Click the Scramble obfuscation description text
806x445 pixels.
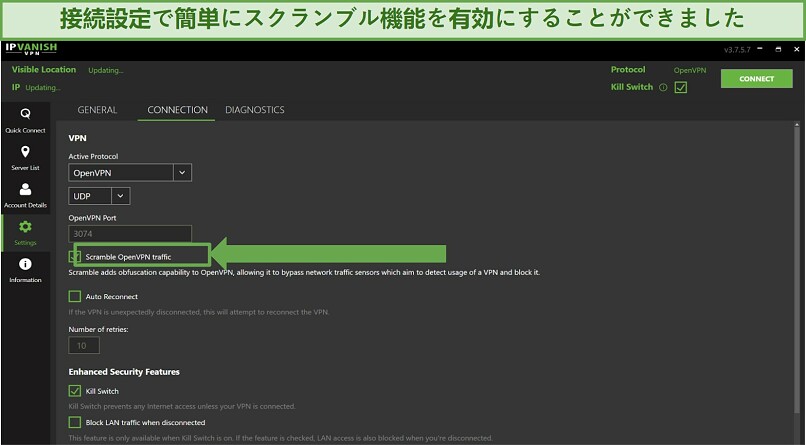pos(304,272)
